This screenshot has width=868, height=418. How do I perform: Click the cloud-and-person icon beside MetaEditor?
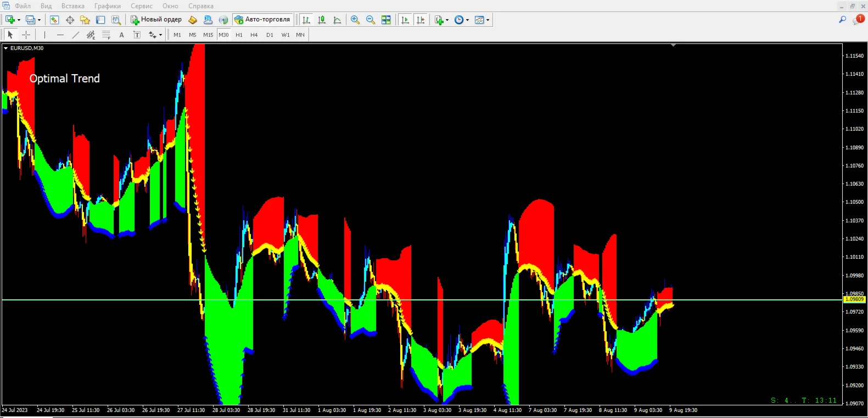(x=208, y=20)
